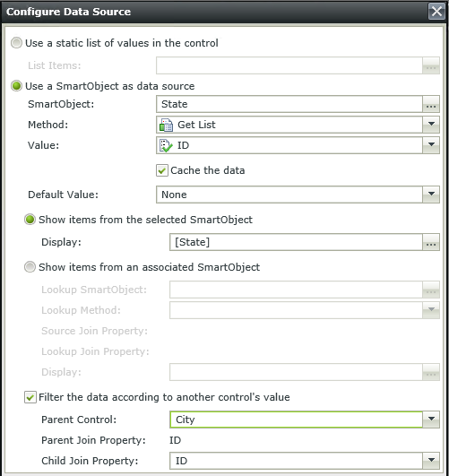Choose Show items from the selected SmartObject

pyautogui.click(x=30, y=220)
